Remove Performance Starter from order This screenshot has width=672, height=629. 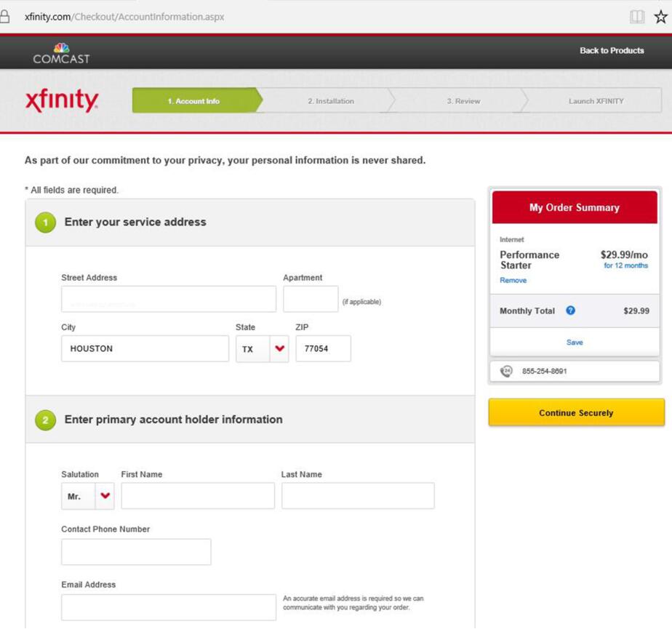[513, 280]
